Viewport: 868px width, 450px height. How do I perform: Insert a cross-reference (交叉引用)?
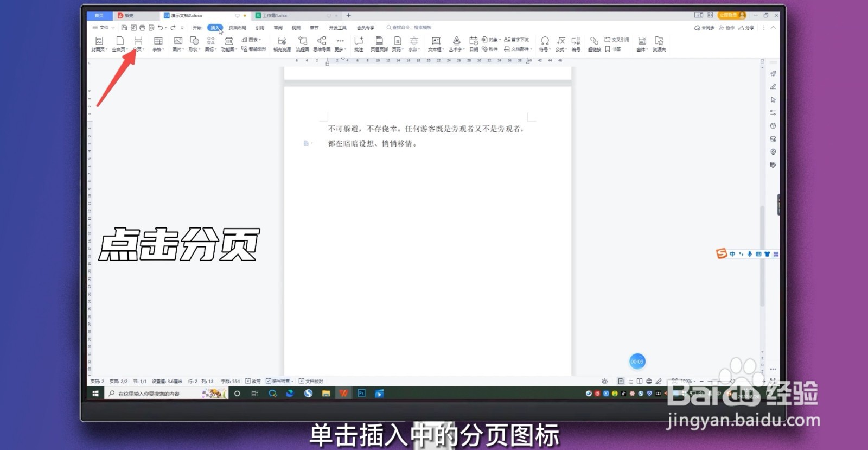click(617, 40)
